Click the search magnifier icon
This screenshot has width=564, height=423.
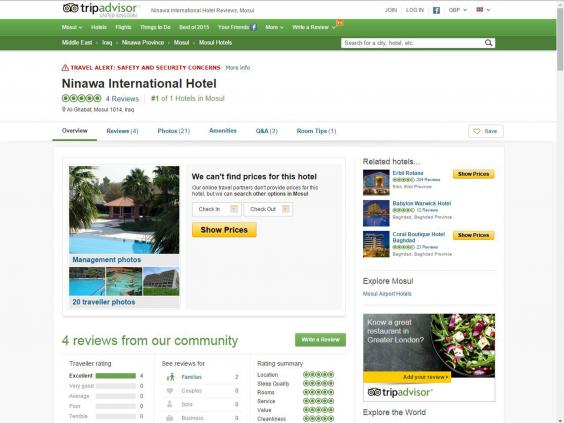pyautogui.click(x=488, y=43)
